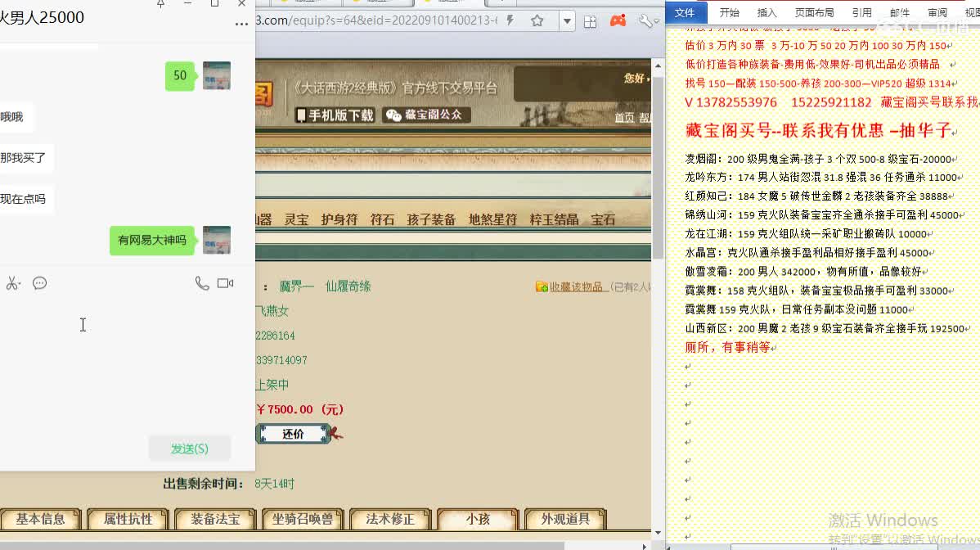Image resolution: width=980 pixels, height=550 pixels.
Task: Select the 护身符 category tab
Action: (339, 219)
